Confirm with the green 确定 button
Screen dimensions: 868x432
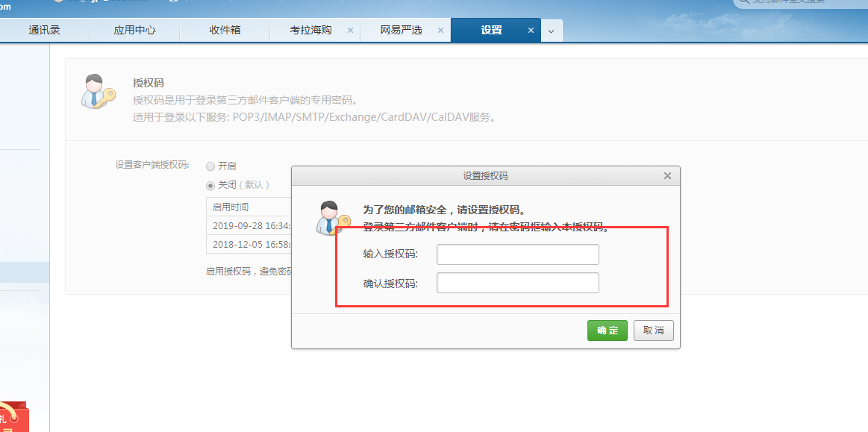tap(608, 331)
